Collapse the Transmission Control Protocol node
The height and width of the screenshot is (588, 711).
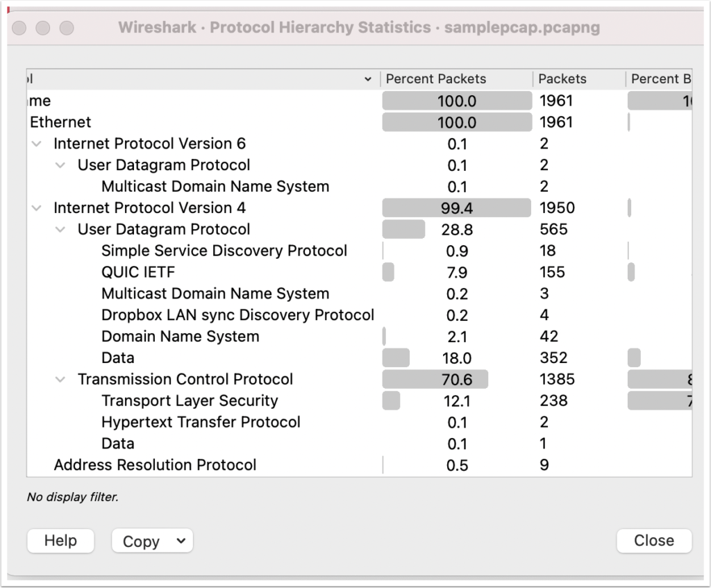click(x=60, y=380)
